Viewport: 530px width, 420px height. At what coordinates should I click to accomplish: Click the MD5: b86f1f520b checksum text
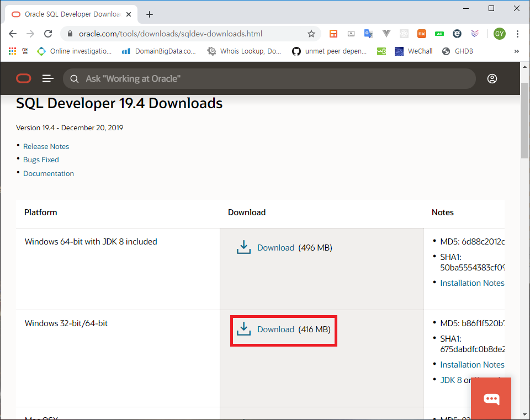click(x=472, y=323)
